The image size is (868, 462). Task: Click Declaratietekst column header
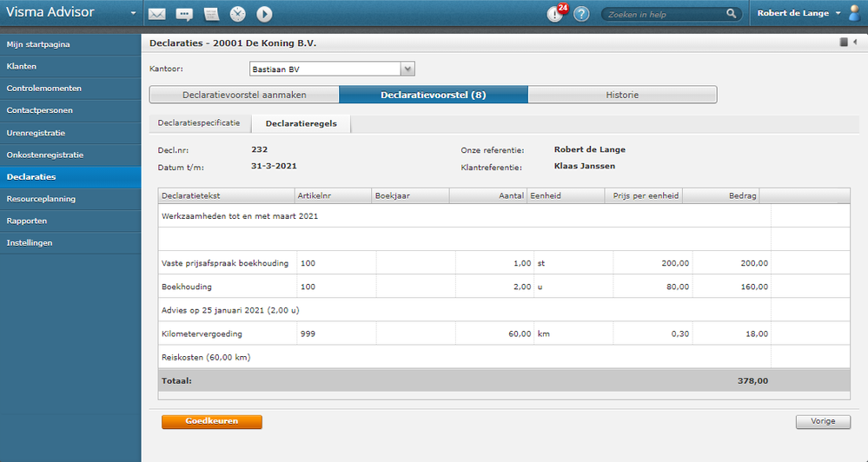(x=227, y=196)
